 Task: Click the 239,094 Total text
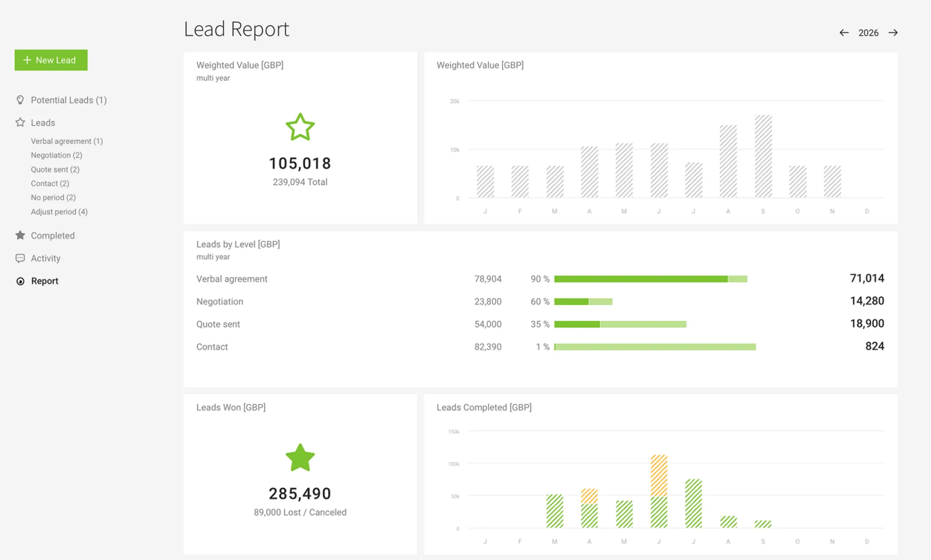(x=300, y=182)
